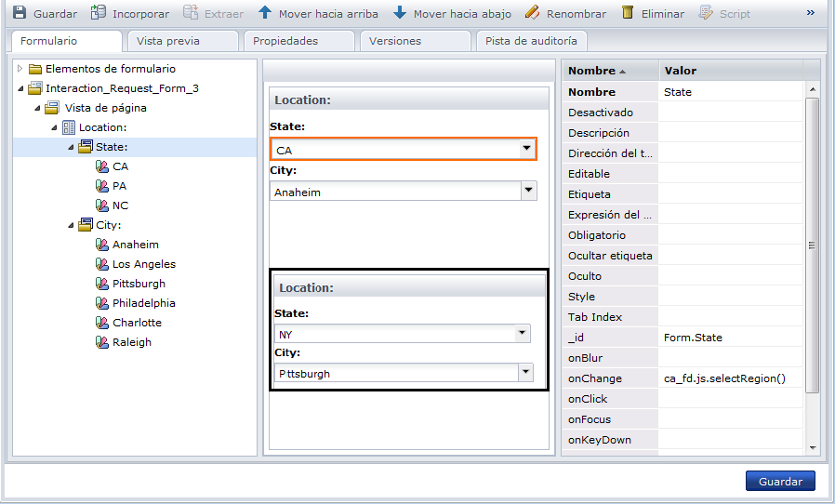Collapse the Interaction_Request_Form_3 node
This screenshot has height=504, width=835.
[x=20, y=88]
